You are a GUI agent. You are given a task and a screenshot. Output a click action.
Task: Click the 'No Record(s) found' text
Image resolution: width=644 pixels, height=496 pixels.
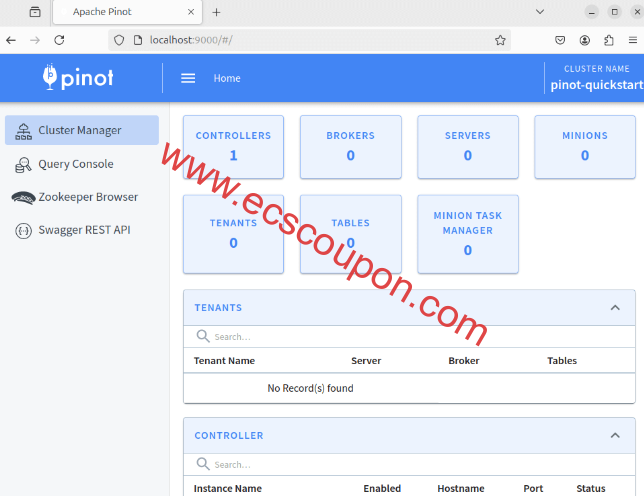(310, 388)
